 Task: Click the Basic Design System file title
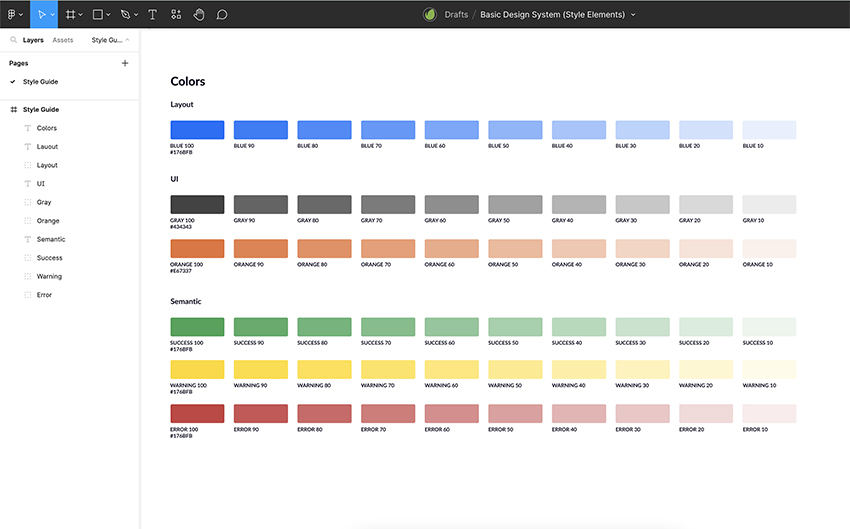552,15
